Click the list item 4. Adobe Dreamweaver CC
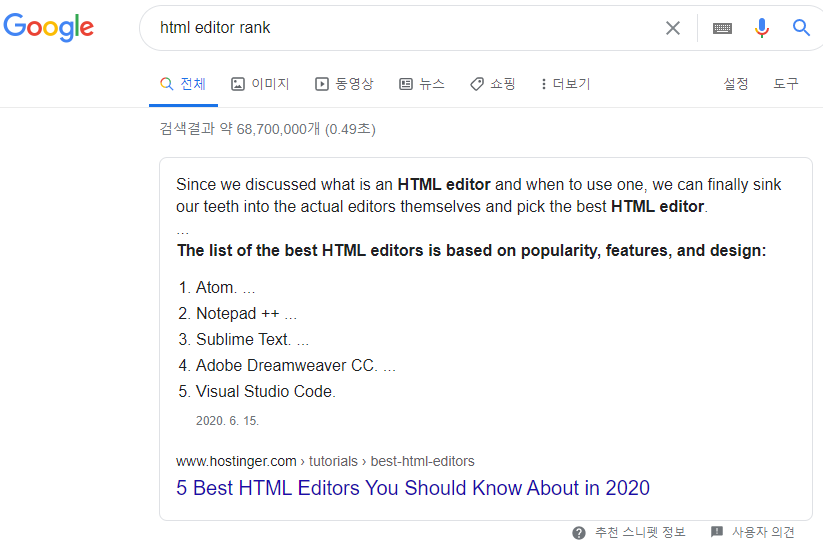The height and width of the screenshot is (549, 823). (x=287, y=365)
